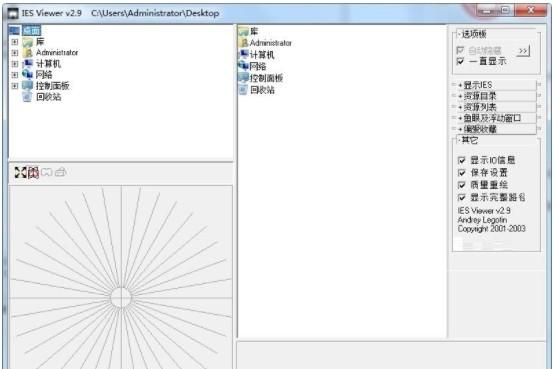Click the IES polar diagram preview
554x369 pixels.
click(x=121, y=277)
